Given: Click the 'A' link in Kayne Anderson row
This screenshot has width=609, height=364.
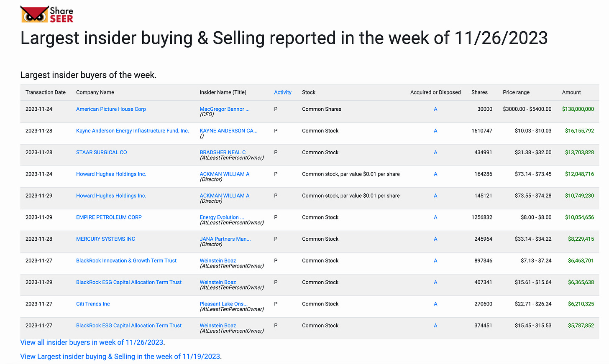Looking at the screenshot, I should click(435, 131).
